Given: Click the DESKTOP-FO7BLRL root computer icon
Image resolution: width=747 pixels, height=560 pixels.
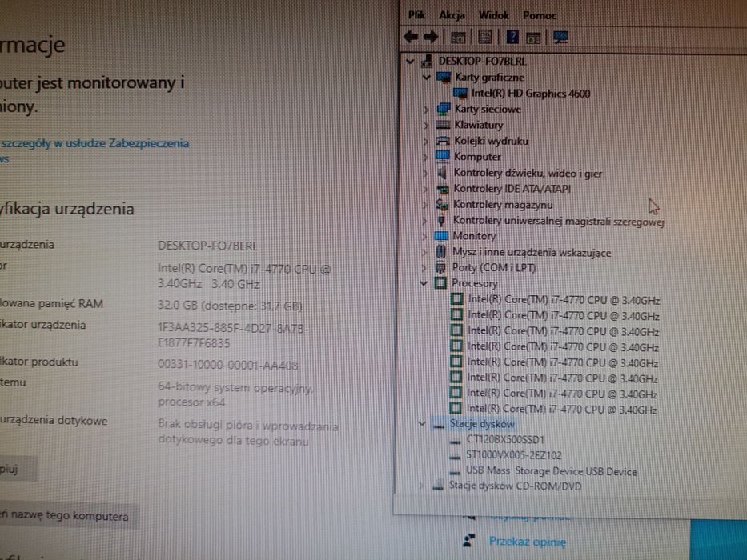Looking at the screenshot, I should [x=428, y=61].
